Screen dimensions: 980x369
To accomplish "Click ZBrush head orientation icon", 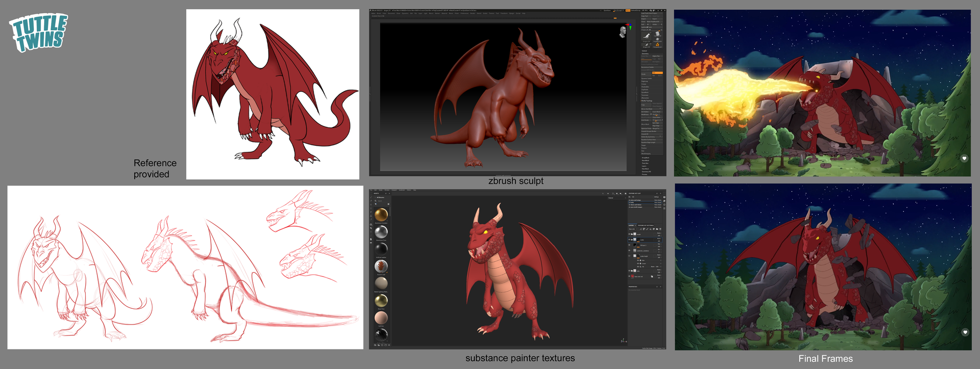I will pyautogui.click(x=622, y=32).
